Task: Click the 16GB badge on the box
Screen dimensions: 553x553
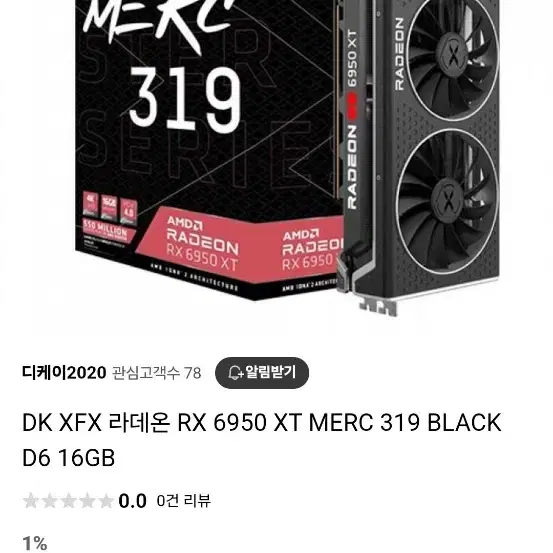Action: point(109,207)
